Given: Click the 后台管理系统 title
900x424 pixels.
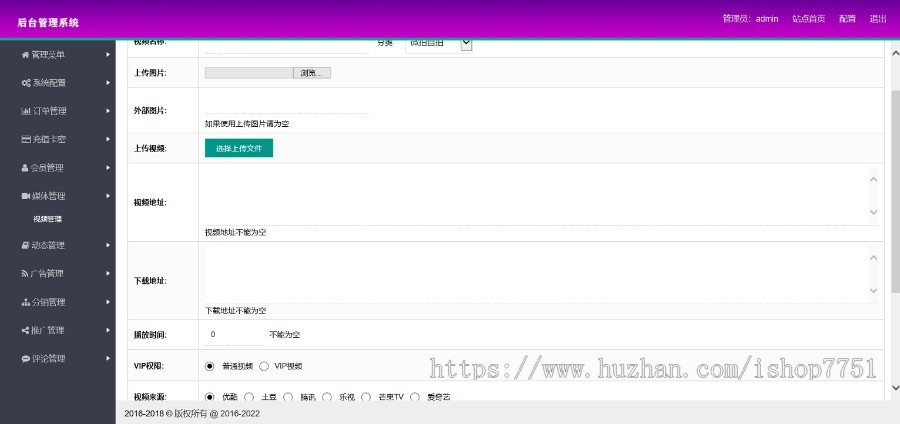Looking at the screenshot, I should pos(48,23).
